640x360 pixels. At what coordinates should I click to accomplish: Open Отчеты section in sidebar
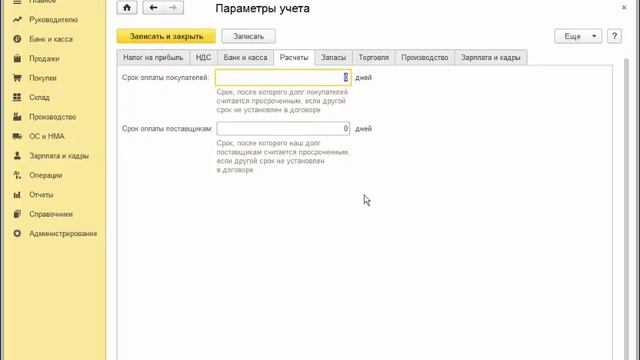(x=41, y=195)
